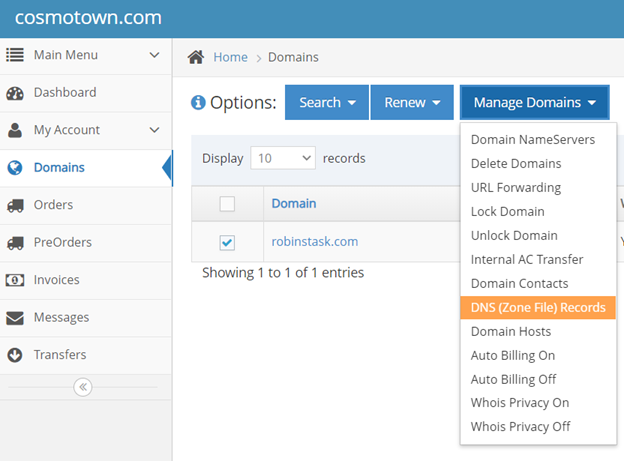Screen dimensions: 624x461
Task: Toggle the select-all header checkbox
Action: [227, 204]
